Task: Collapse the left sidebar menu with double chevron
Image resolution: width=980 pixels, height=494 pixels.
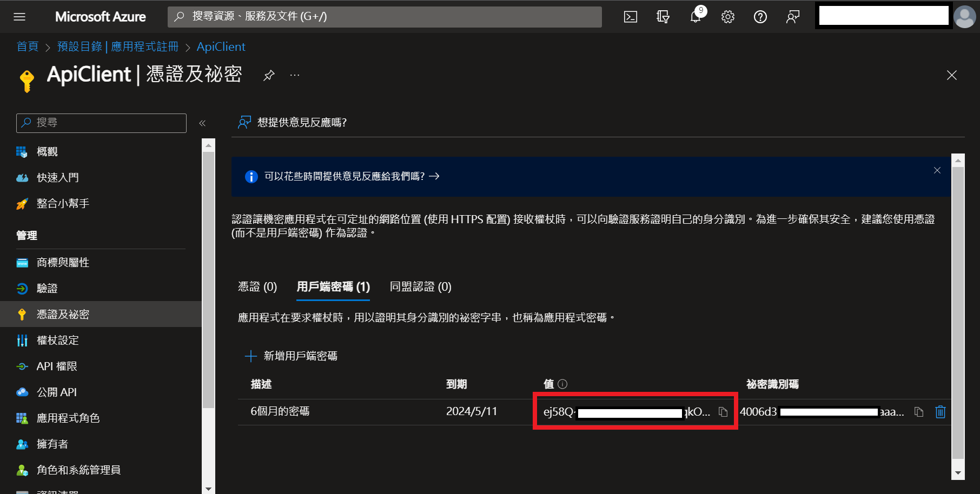Action: tap(202, 123)
